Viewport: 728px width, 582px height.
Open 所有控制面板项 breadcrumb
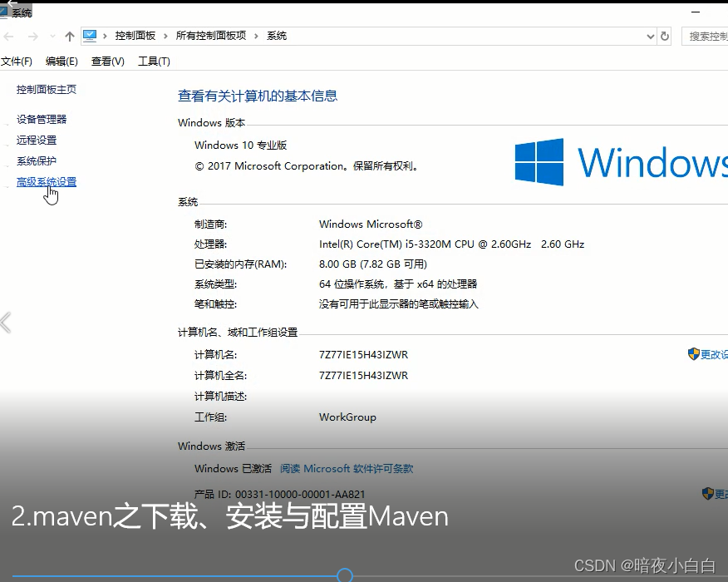[211, 36]
